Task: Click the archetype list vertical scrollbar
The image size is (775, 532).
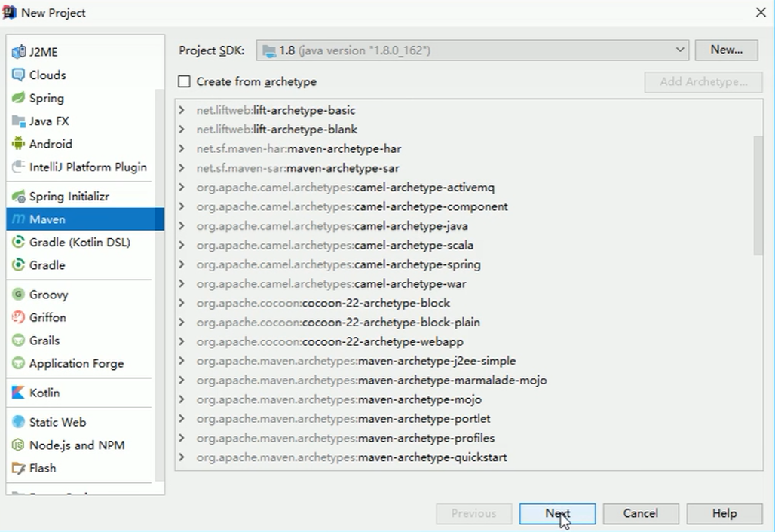Action: tap(758, 195)
